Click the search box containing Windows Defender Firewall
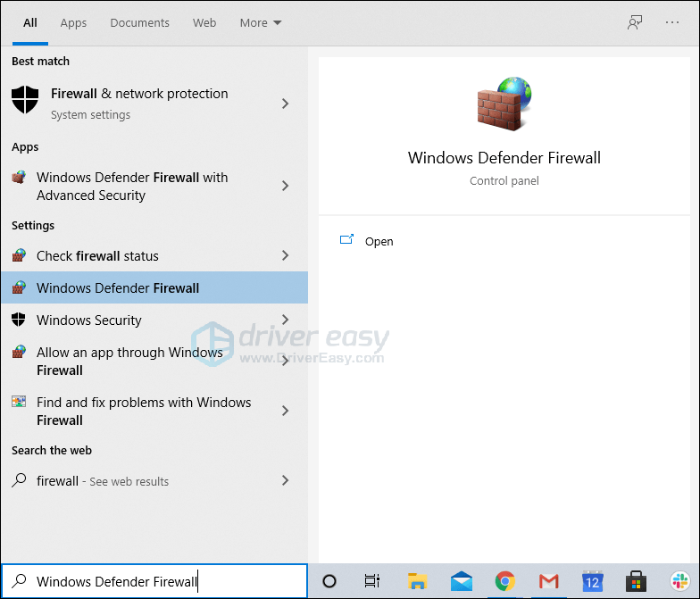The image size is (700, 599). pyautogui.click(x=154, y=581)
